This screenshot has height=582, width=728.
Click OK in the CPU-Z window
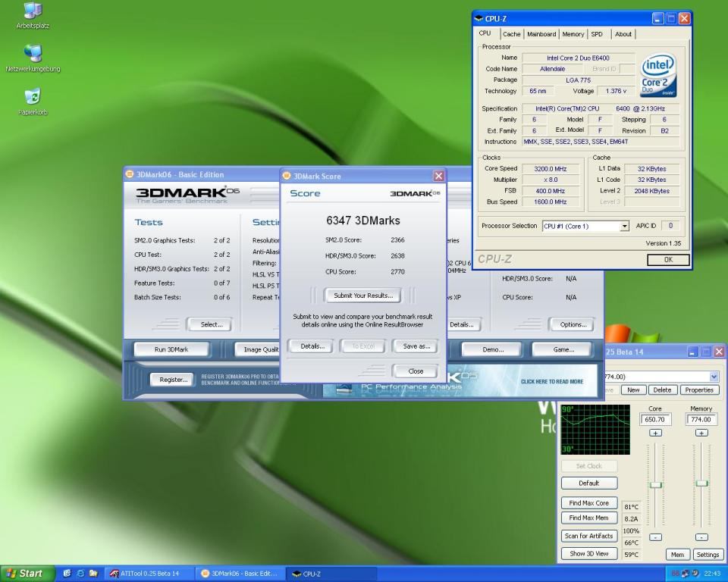point(668,260)
